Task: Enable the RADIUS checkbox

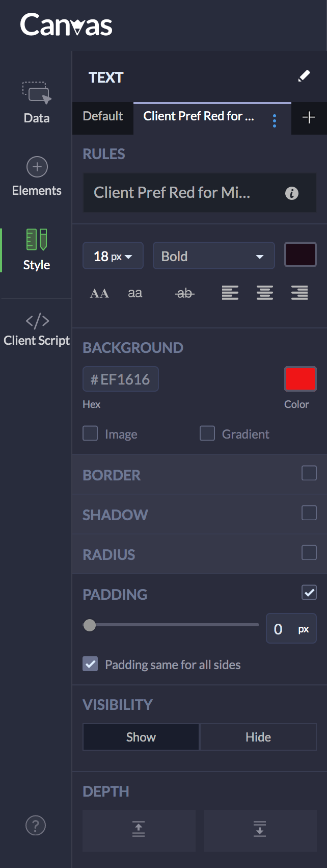Action: pyautogui.click(x=309, y=553)
